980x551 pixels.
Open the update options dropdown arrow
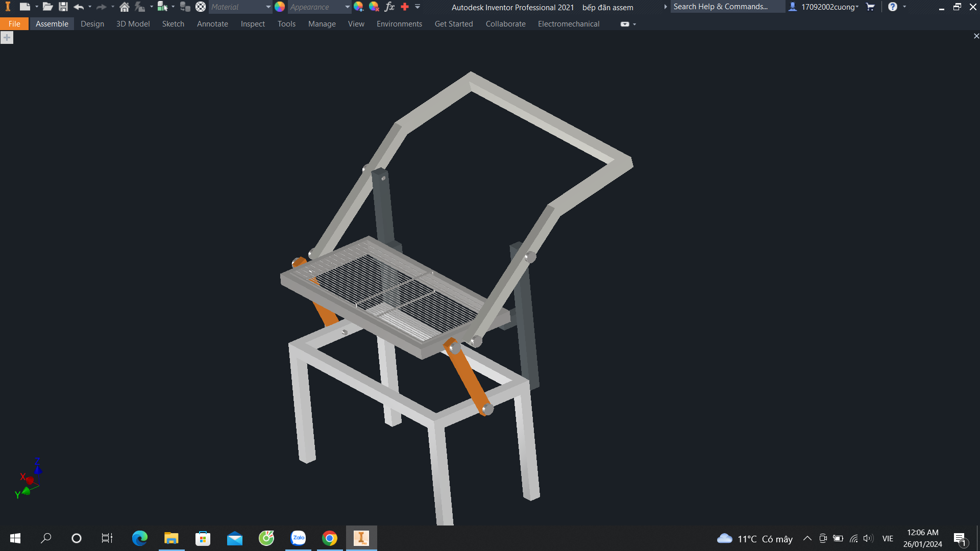tap(152, 7)
